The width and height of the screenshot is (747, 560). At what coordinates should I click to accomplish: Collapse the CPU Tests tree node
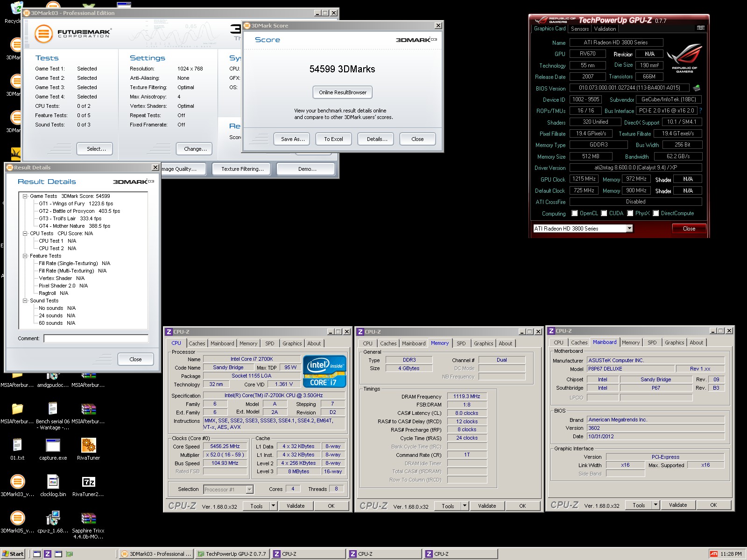(25, 233)
